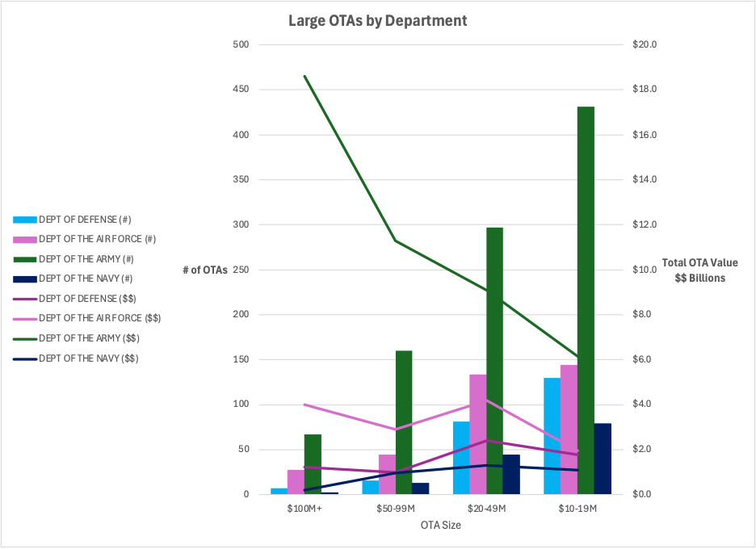Viewport: 756px width, 549px height.
Task: Select the Dept of the Air Force (#) legend marker
Action: tap(23, 239)
